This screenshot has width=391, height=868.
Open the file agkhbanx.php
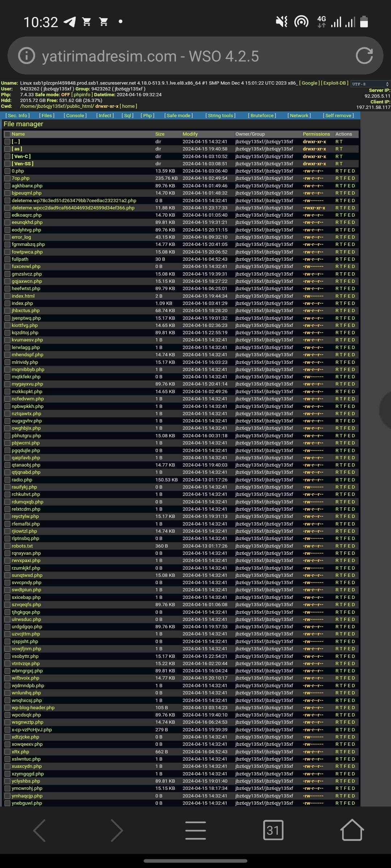click(x=27, y=186)
